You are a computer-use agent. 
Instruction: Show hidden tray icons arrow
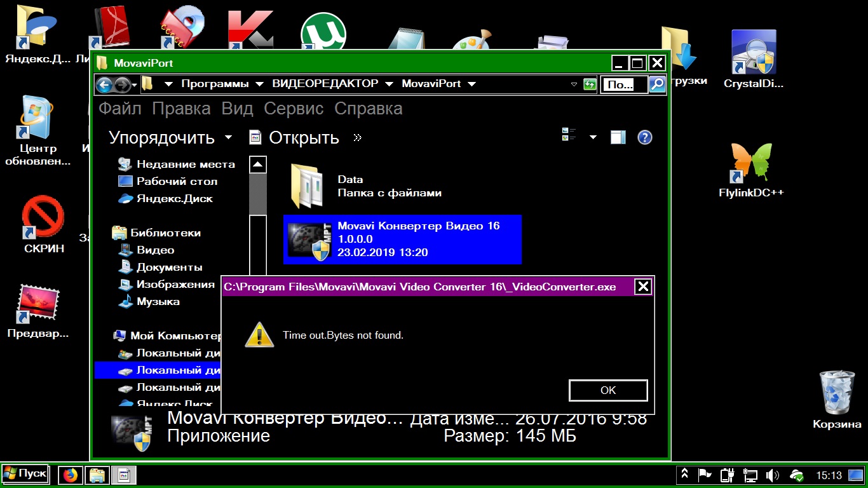pos(684,474)
